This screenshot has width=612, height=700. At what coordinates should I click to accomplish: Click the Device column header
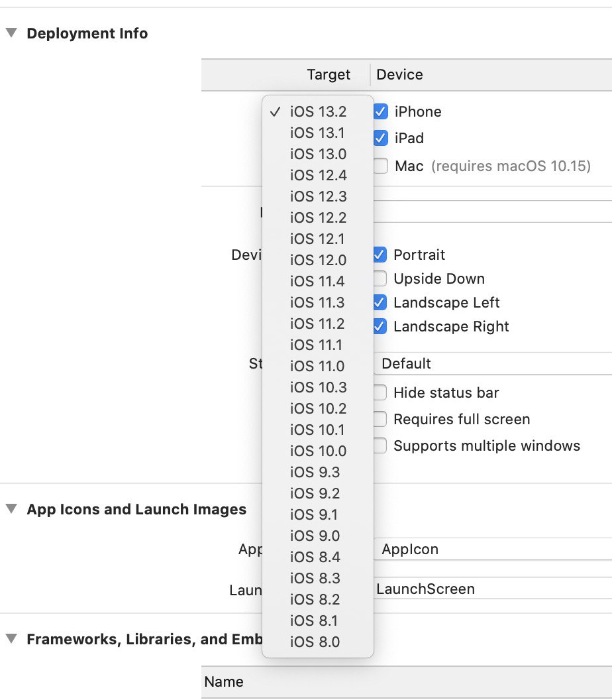point(491,74)
